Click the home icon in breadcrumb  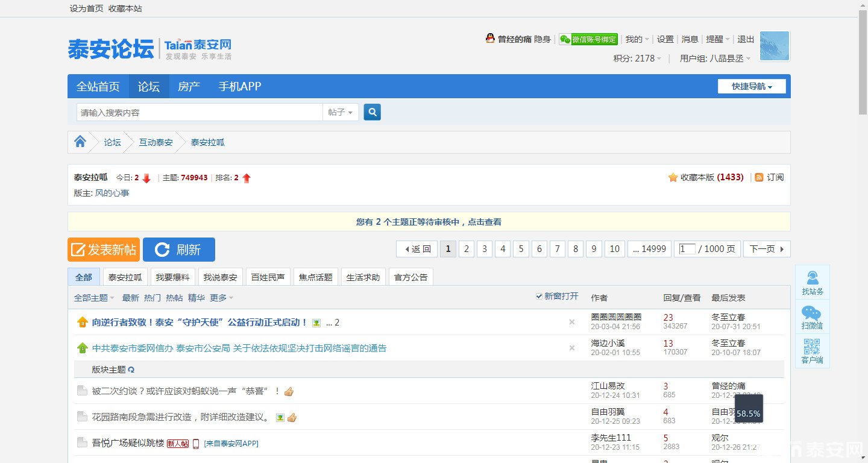click(80, 142)
